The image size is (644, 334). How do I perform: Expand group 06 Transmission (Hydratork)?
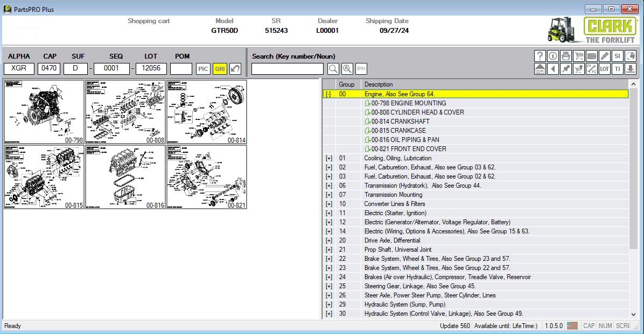[328, 186]
